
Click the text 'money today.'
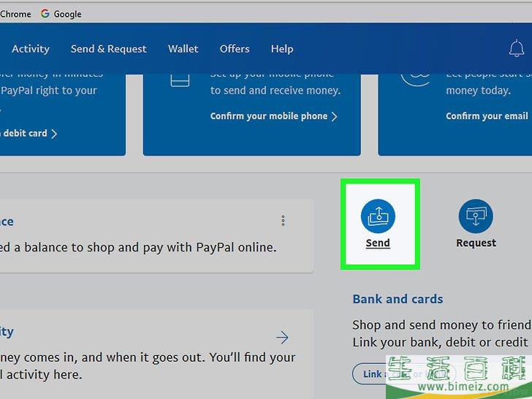point(479,91)
